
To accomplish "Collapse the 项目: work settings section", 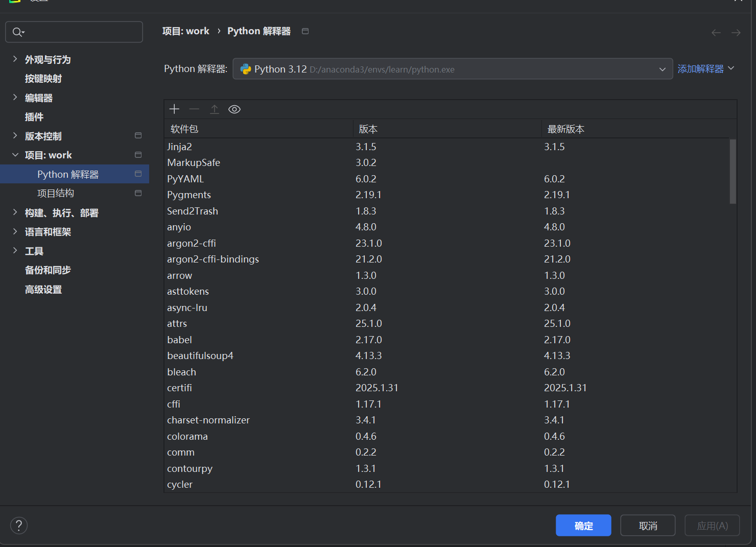I will coord(15,155).
